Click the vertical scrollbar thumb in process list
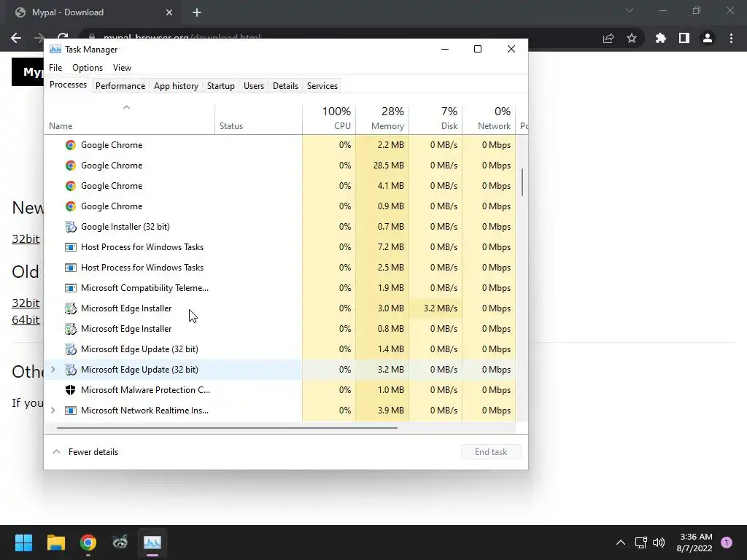747x560 pixels. coord(522,182)
